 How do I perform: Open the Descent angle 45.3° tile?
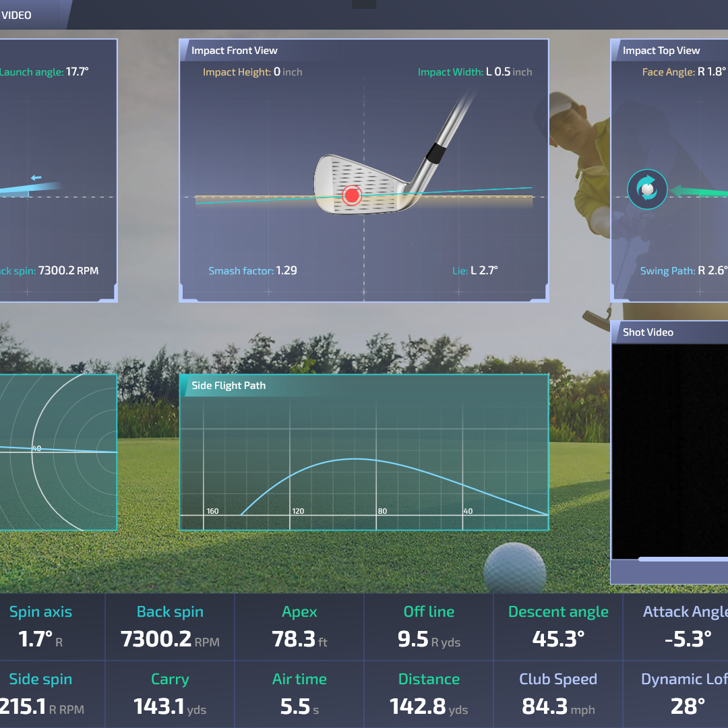(558, 627)
